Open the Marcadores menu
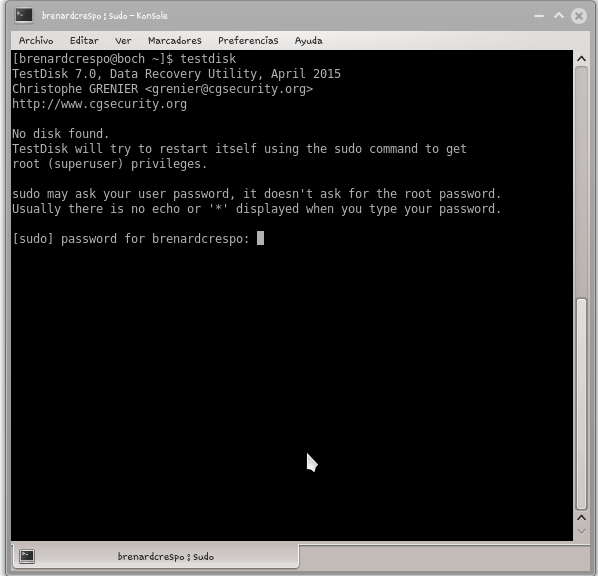 click(x=175, y=40)
